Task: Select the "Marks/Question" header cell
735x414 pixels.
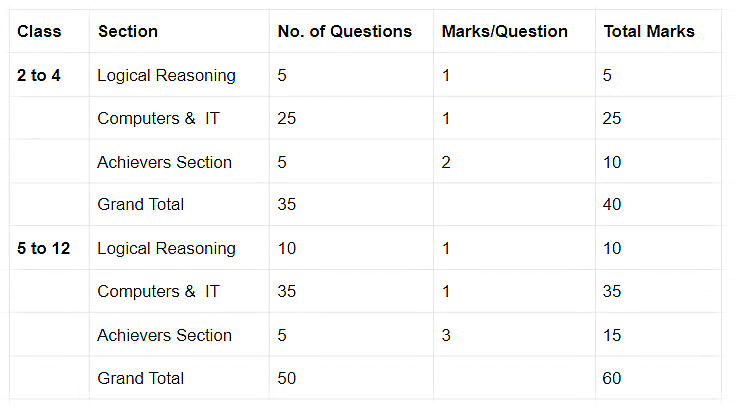Action: point(504,32)
